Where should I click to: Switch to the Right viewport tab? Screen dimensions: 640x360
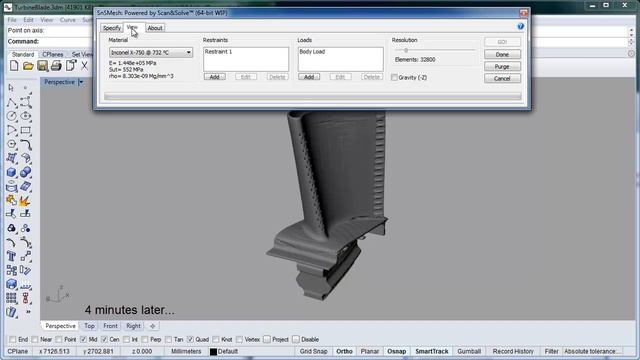tap(133, 326)
